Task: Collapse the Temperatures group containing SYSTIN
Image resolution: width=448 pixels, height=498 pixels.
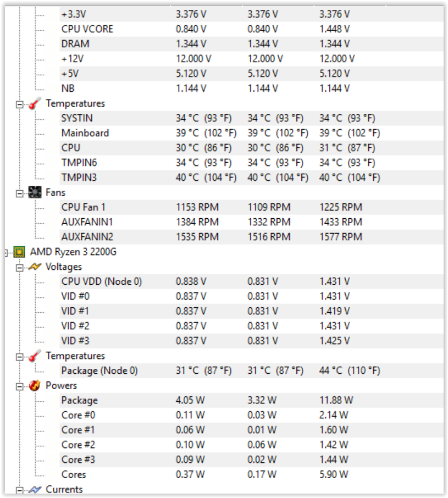Action: click(20, 104)
